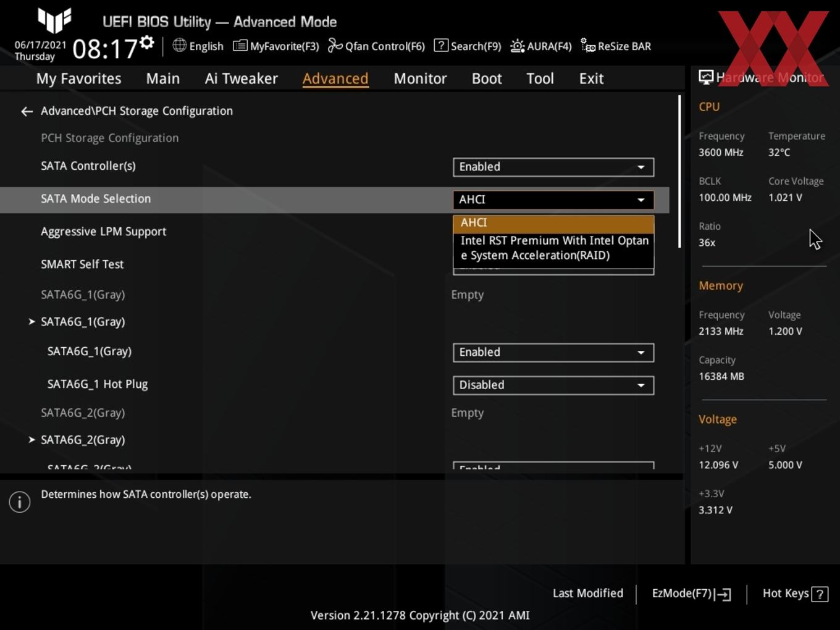The height and width of the screenshot is (630, 840).
Task: Open the Boot tab
Action: (487, 78)
